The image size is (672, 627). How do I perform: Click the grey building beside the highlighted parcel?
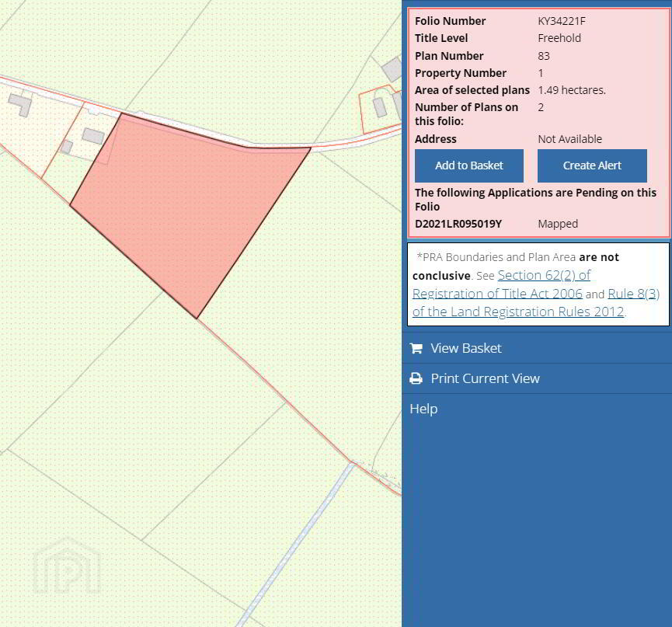point(93,136)
